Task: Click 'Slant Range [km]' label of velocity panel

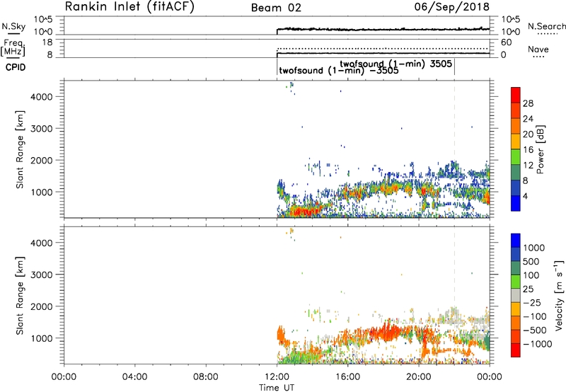Action: click(20, 295)
